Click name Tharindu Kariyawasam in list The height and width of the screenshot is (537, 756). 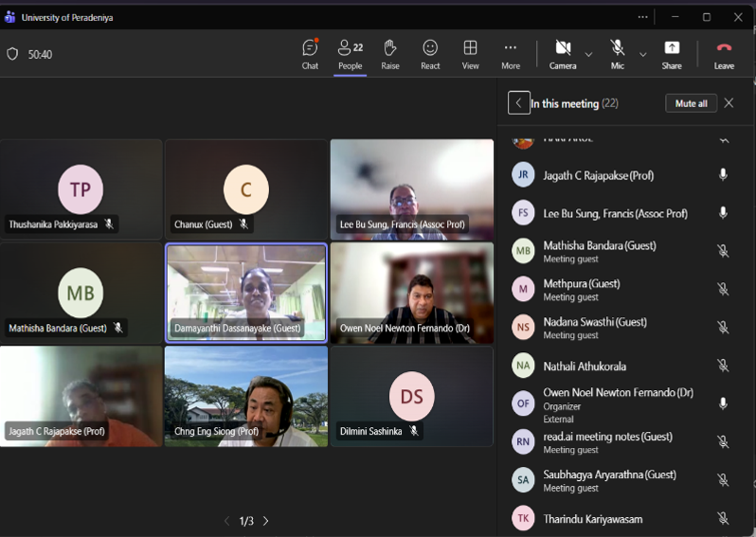click(x=592, y=519)
